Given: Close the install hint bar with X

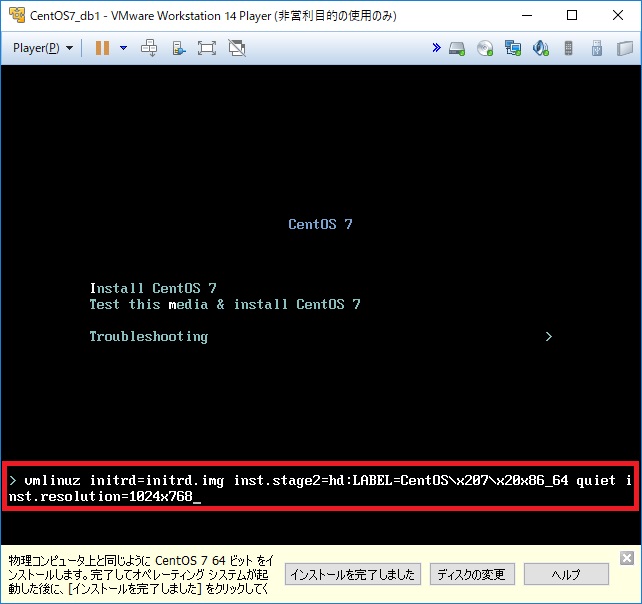Looking at the screenshot, I should pyautogui.click(x=627, y=558).
